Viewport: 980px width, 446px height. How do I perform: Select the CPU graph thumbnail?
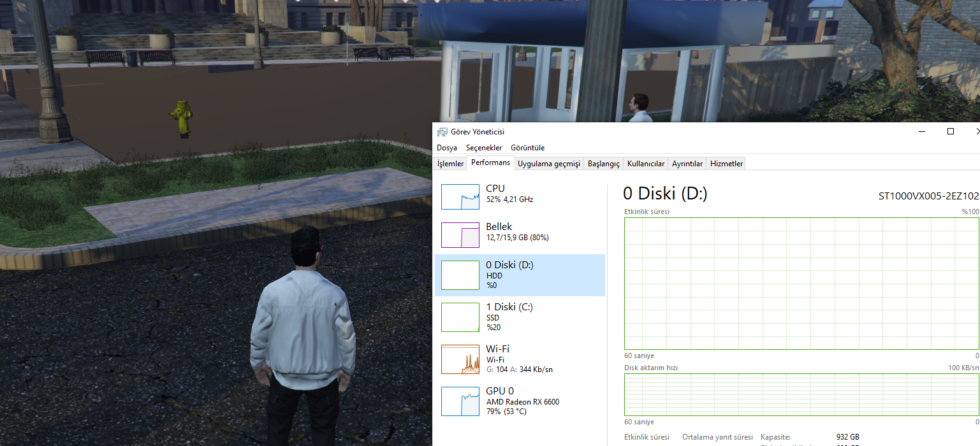point(460,197)
